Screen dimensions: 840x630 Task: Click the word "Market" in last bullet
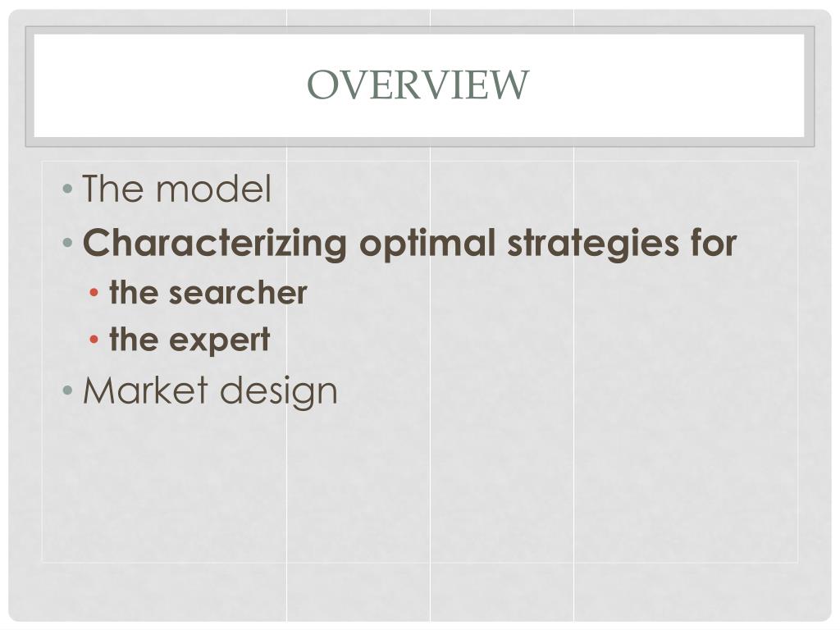(145, 390)
